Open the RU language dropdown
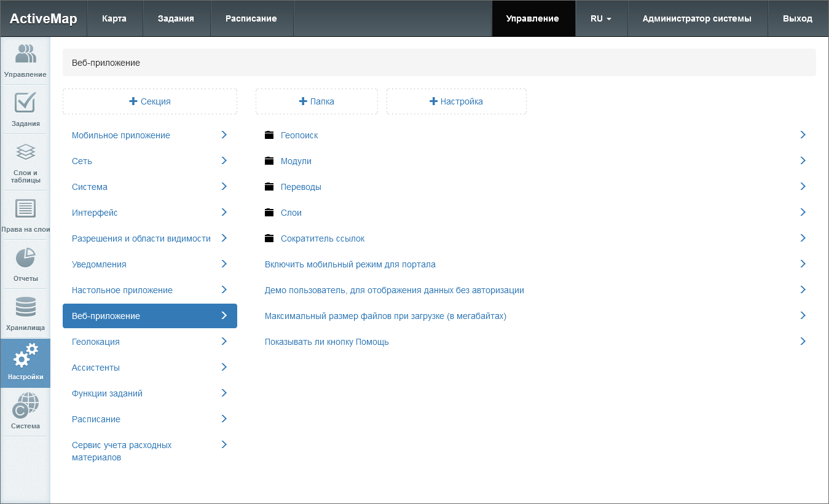 (600, 18)
